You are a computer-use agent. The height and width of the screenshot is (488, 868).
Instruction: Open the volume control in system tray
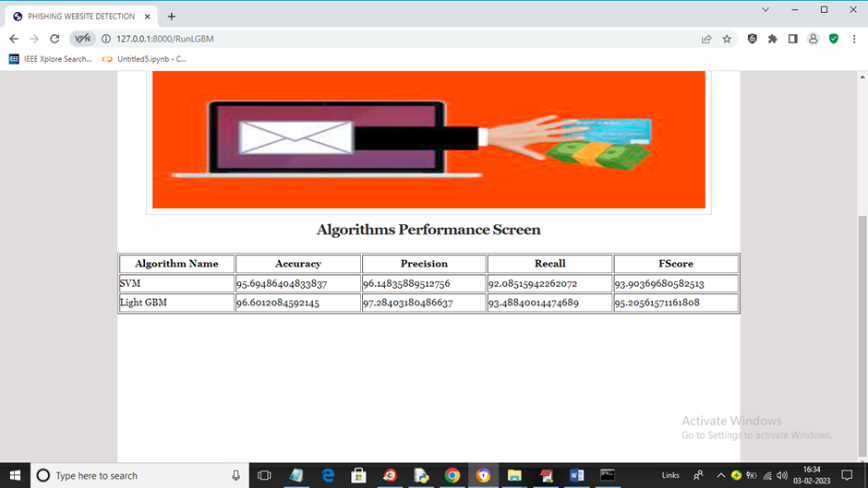(x=782, y=475)
